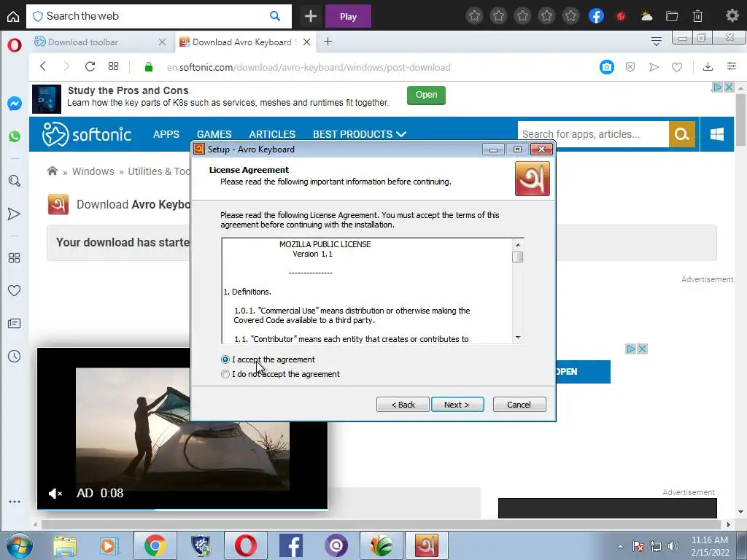Click the sidebar search icon
Image resolution: width=747 pixels, height=560 pixels.
pos(15,181)
